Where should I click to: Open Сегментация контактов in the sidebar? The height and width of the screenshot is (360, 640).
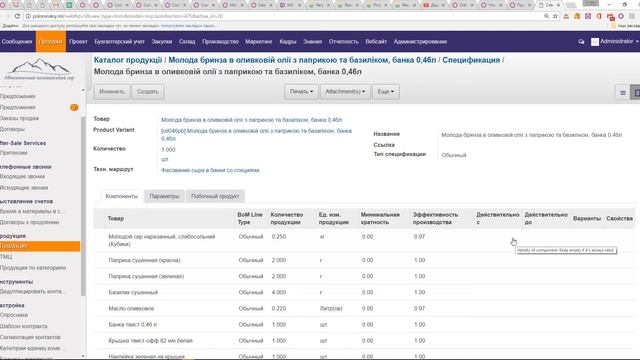coord(30,337)
